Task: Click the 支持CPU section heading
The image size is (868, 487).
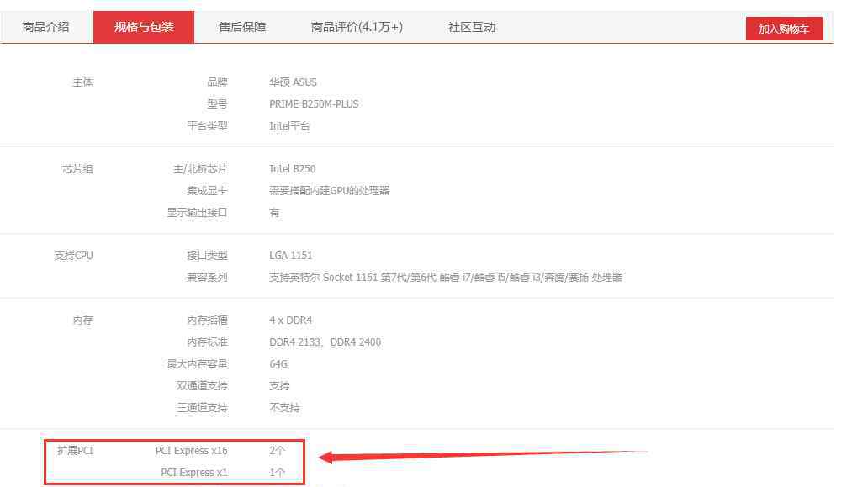Action: pos(74,256)
